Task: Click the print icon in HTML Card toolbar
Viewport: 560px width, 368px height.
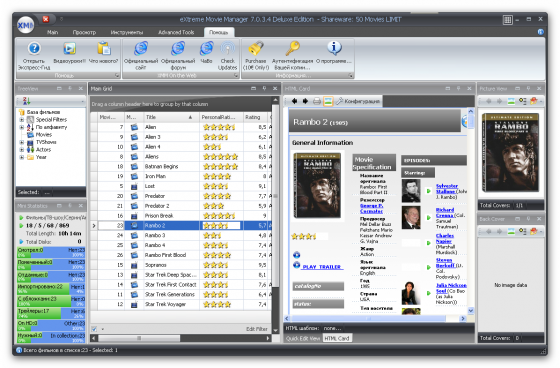Action: pyautogui.click(x=316, y=101)
